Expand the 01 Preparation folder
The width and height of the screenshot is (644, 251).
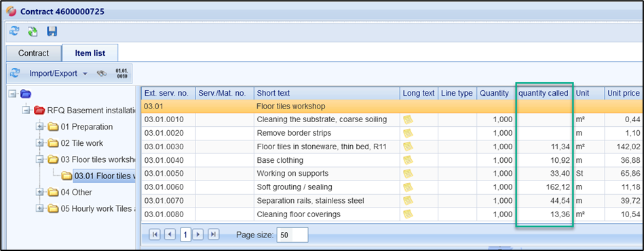tap(40, 127)
